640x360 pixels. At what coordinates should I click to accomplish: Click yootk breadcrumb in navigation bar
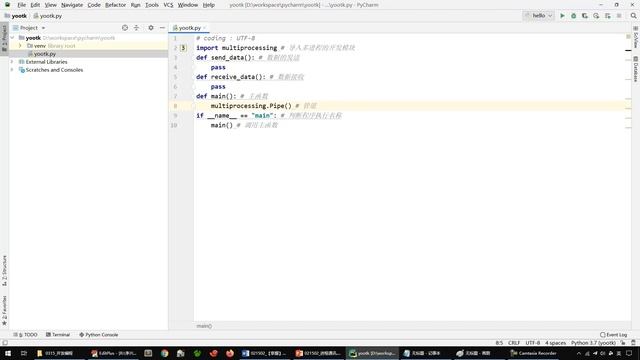click(x=16, y=16)
